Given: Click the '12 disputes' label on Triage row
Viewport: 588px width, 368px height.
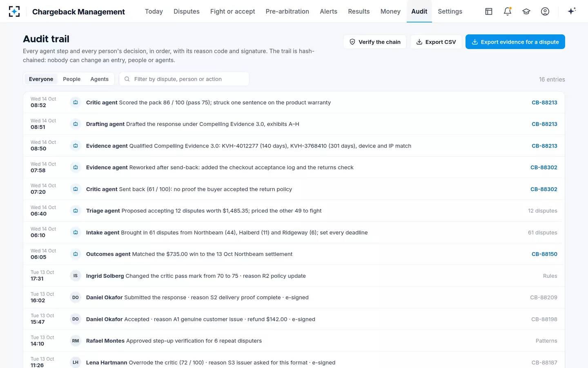Looking at the screenshot, I should [x=543, y=211].
